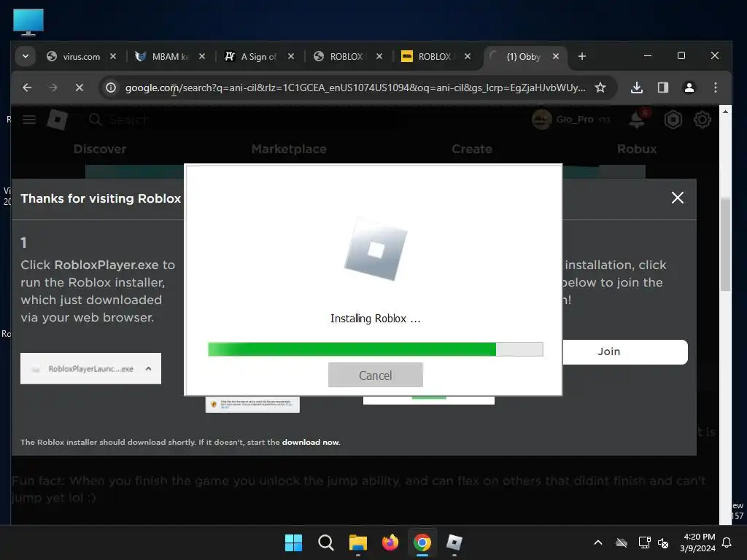Go to Discover section
747x560 pixels.
(x=100, y=149)
